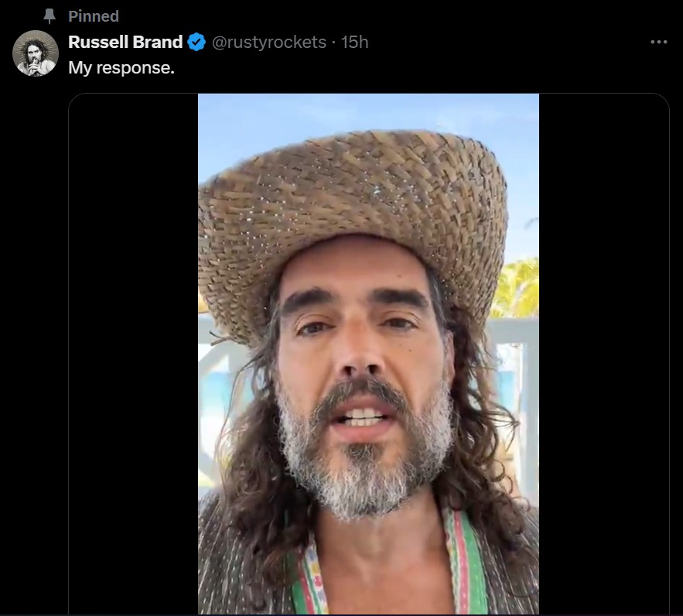Screen dimensions: 683x616
Task: Click the "Pinned" label
Action: (x=93, y=16)
